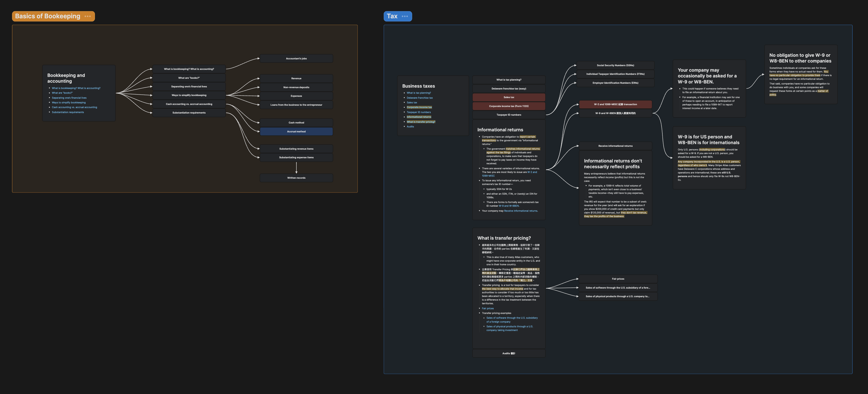Select the Revenue card
Image resolution: width=868 pixels, height=394 pixels.
(x=296, y=78)
